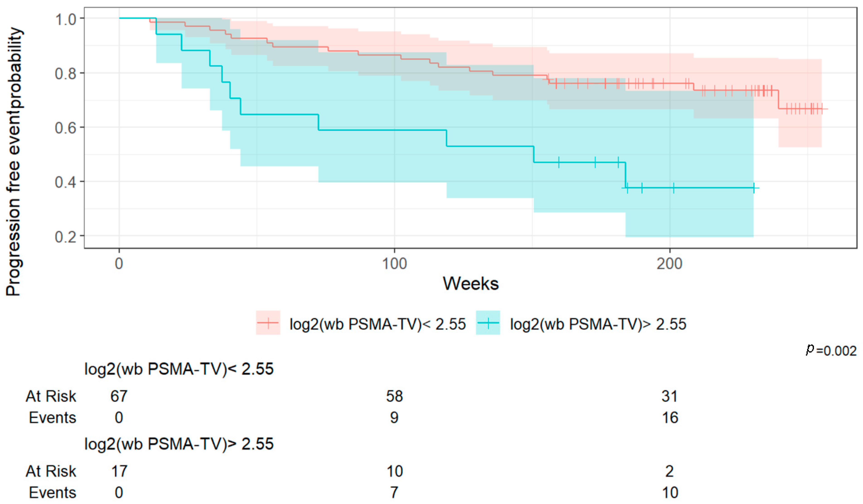Viewport: 863px width, 504px height.
Task: Click the At Risk value 67 in the table
Action: 119,396
